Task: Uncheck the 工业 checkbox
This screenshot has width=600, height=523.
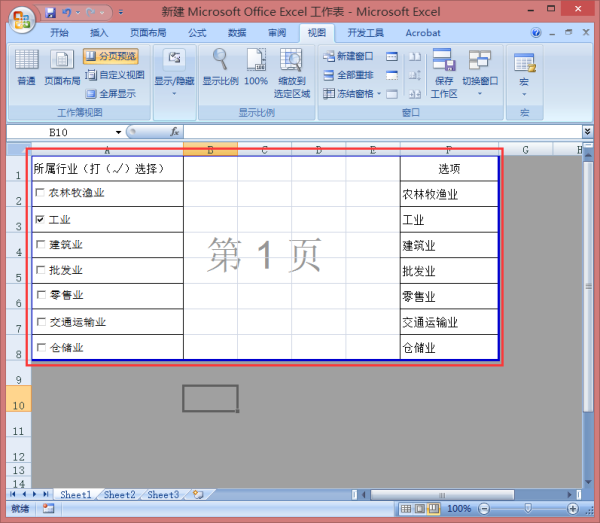Action: pos(40,219)
